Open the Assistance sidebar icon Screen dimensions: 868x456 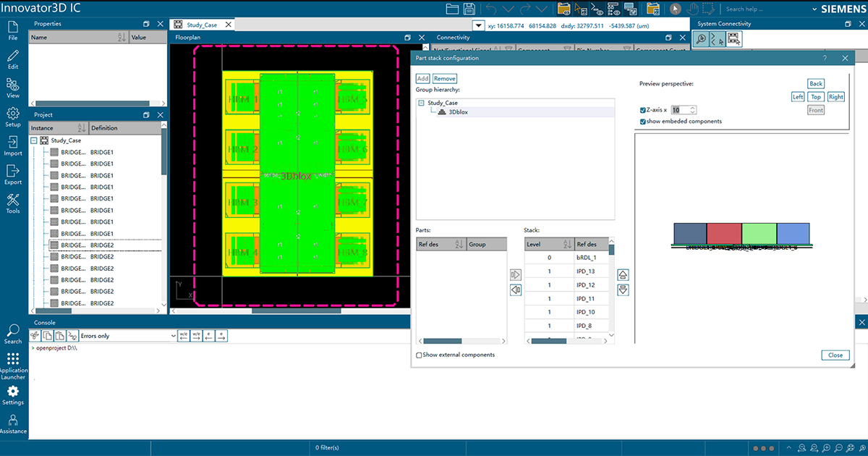coord(13,424)
